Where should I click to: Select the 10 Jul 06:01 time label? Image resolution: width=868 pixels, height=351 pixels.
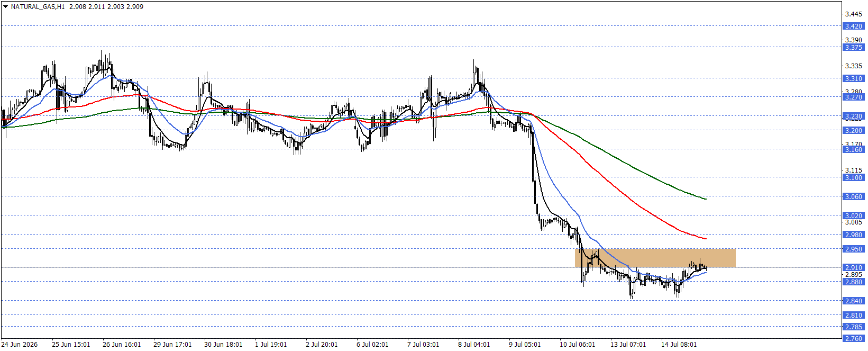click(x=578, y=344)
